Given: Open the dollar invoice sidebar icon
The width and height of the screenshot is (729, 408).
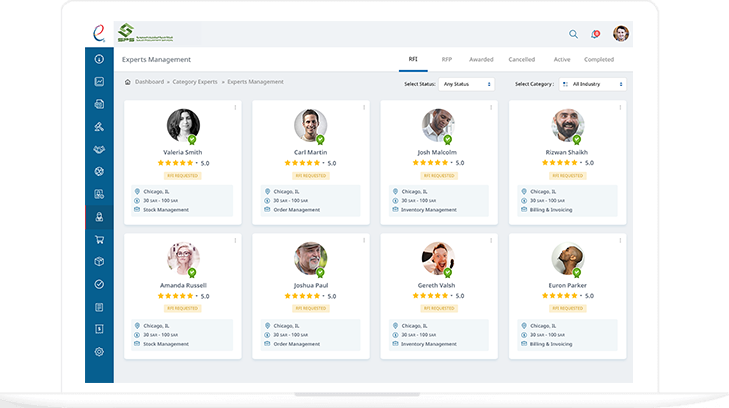Looking at the screenshot, I should click(x=99, y=329).
